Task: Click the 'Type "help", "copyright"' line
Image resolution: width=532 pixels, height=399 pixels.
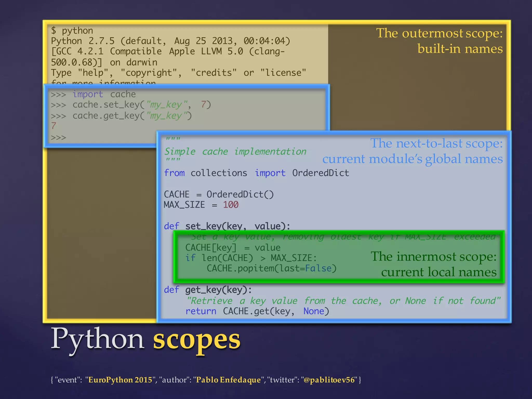Action: click(178, 73)
